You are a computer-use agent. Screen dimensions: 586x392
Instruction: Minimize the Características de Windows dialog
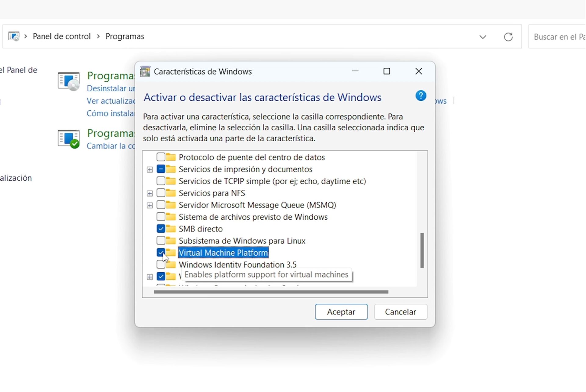pyautogui.click(x=355, y=71)
